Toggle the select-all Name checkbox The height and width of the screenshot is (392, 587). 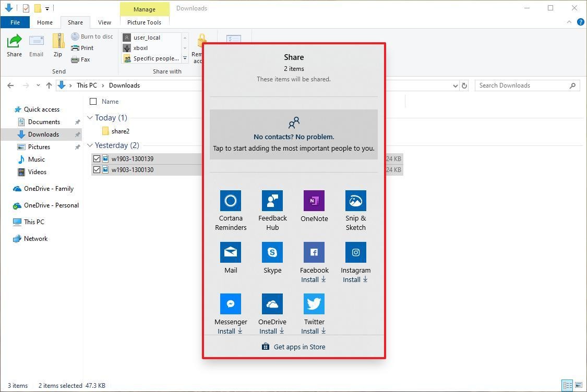(x=93, y=101)
